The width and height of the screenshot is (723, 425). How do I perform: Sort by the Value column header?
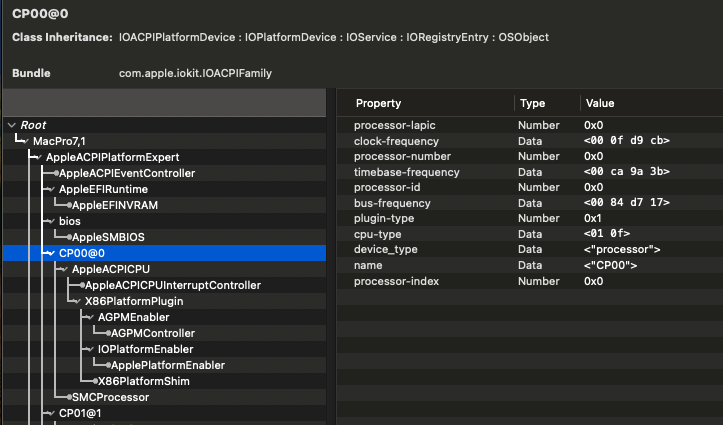tap(600, 103)
